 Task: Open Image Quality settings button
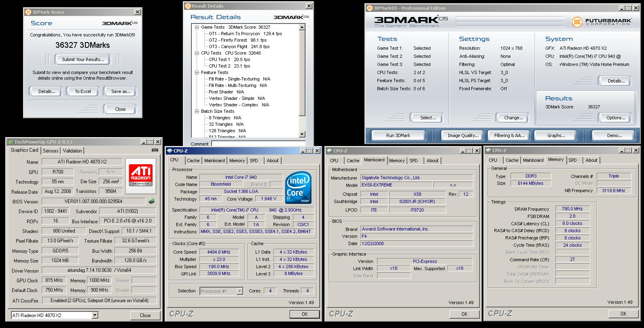pyautogui.click(x=463, y=135)
